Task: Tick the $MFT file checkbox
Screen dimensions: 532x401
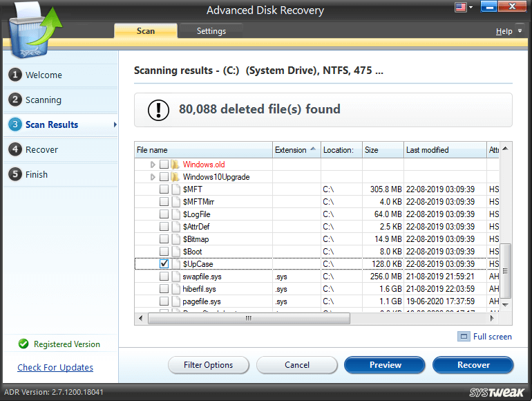Action: pos(164,189)
